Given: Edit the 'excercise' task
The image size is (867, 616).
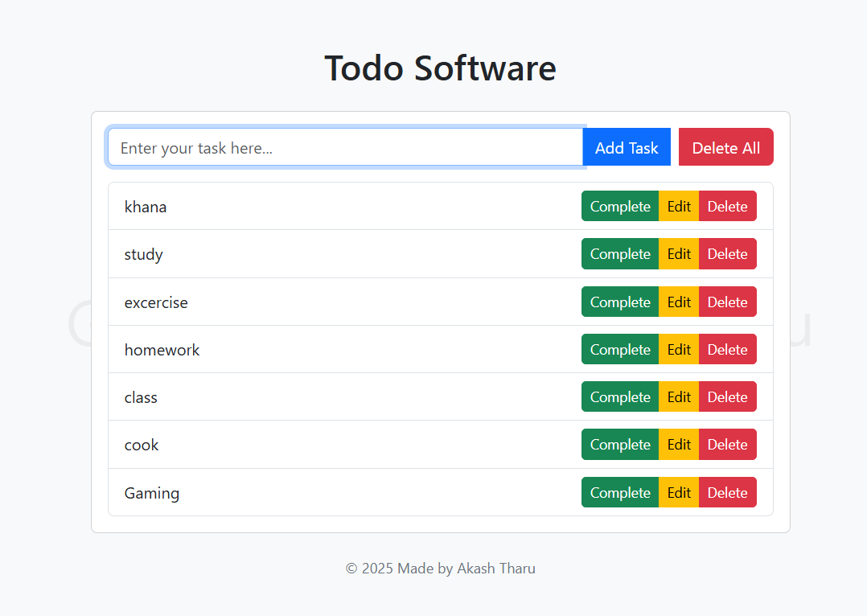Looking at the screenshot, I should click(679, 302).
